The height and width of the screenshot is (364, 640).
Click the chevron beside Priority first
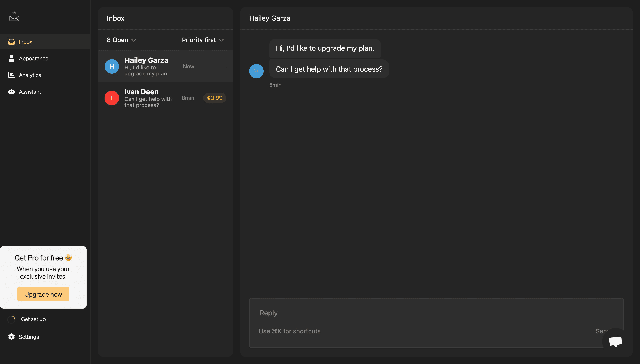click(221, 40)
